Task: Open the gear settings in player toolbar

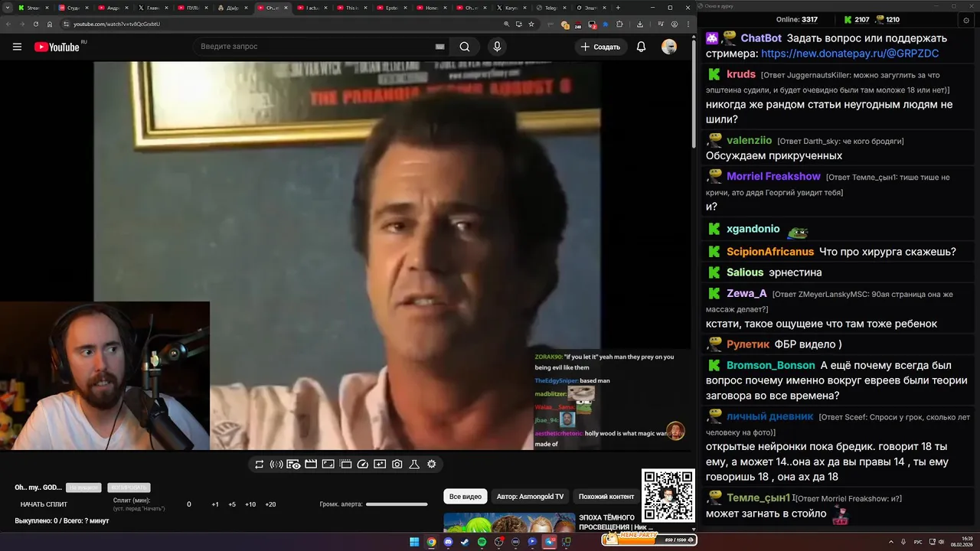Action: tap(432, 465)
